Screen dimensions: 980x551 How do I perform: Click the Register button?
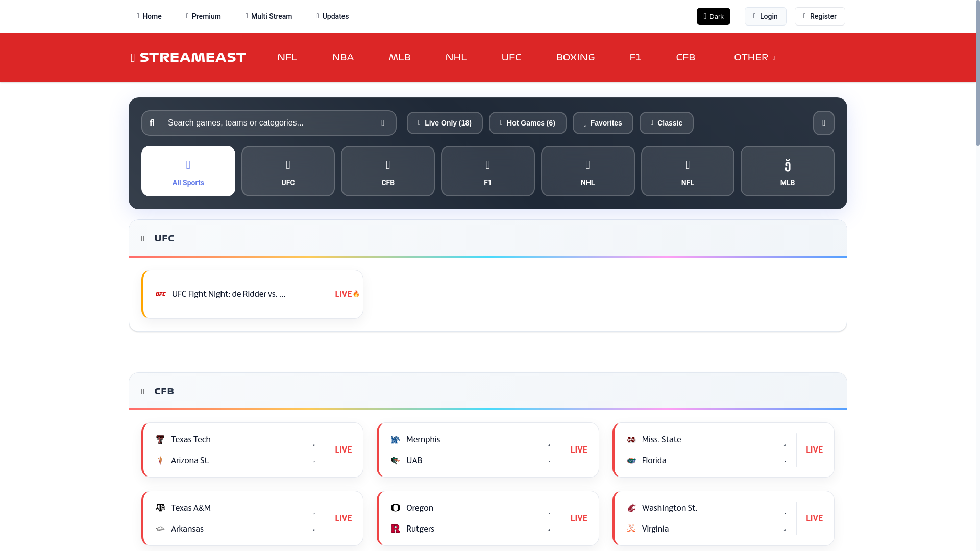click(819, 16)
